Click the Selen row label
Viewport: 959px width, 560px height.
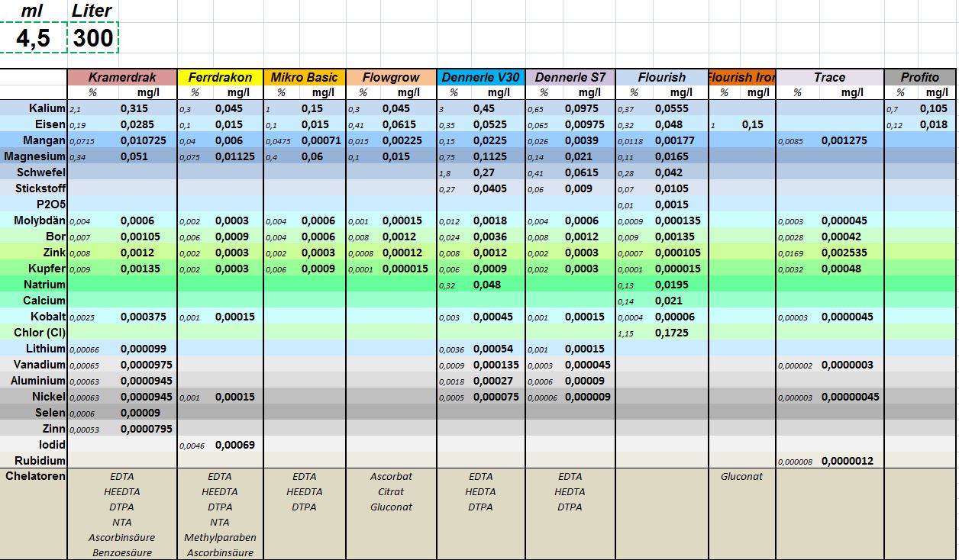51,413
